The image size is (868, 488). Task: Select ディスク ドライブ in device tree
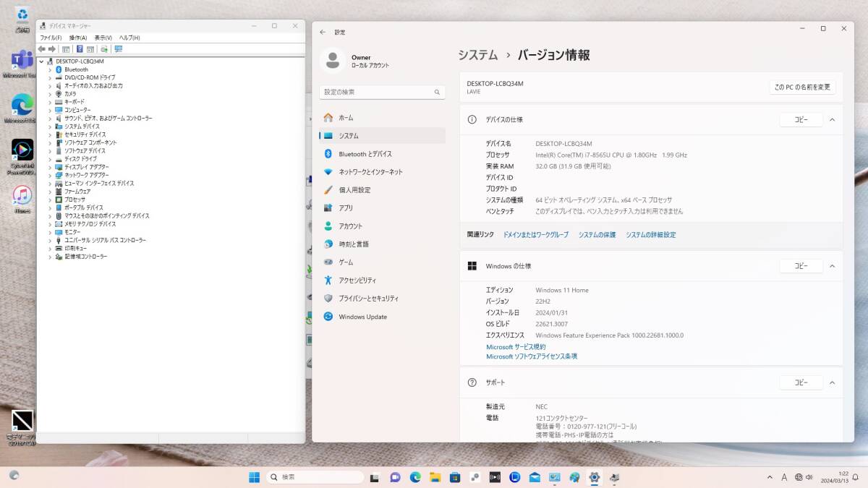[x=80, y=159]
